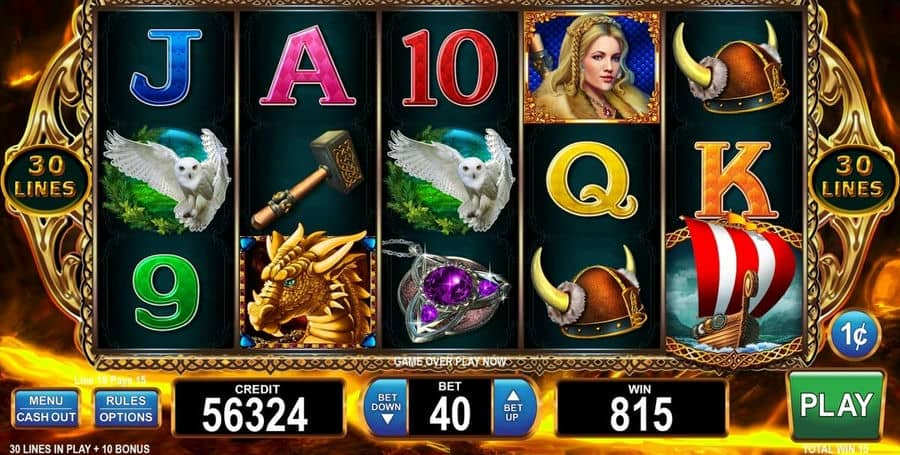The image size is (900, 455).
Task: Click the purple gem amulet symbol
Action: (448, 291)
